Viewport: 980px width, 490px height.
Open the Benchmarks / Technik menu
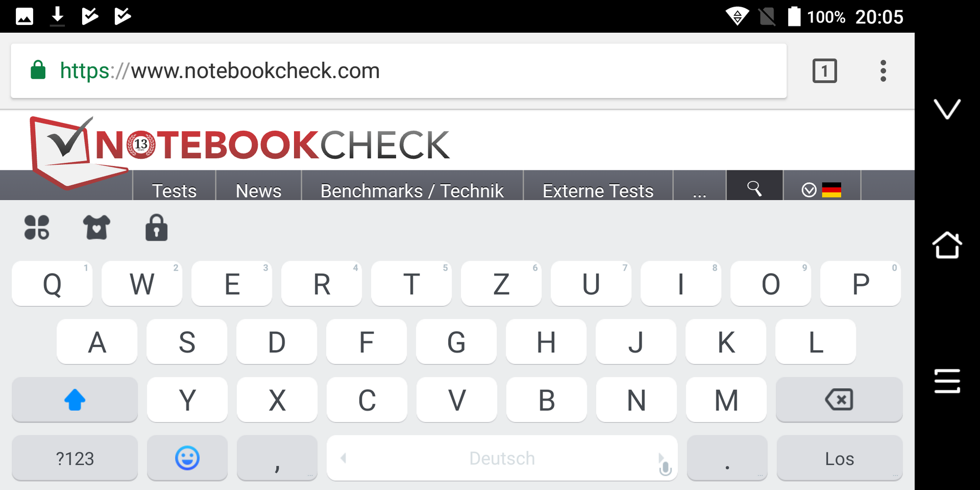coord(412,191)
